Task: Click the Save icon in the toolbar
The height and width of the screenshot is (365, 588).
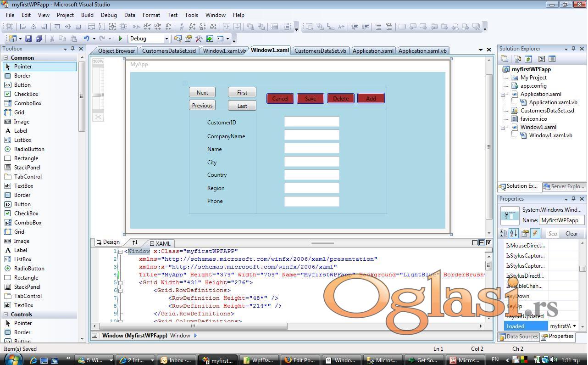Action: click(28, 39)
